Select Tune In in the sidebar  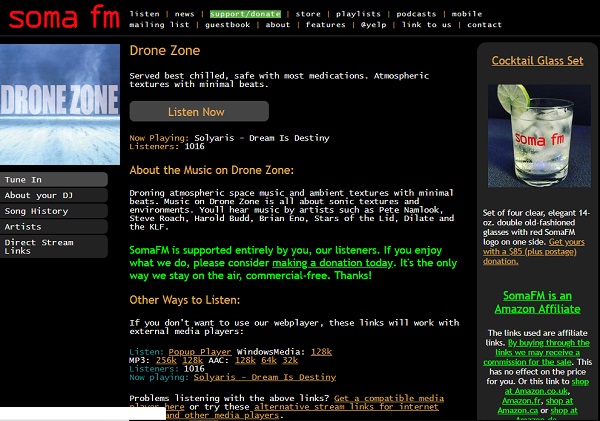pos(54,180)
